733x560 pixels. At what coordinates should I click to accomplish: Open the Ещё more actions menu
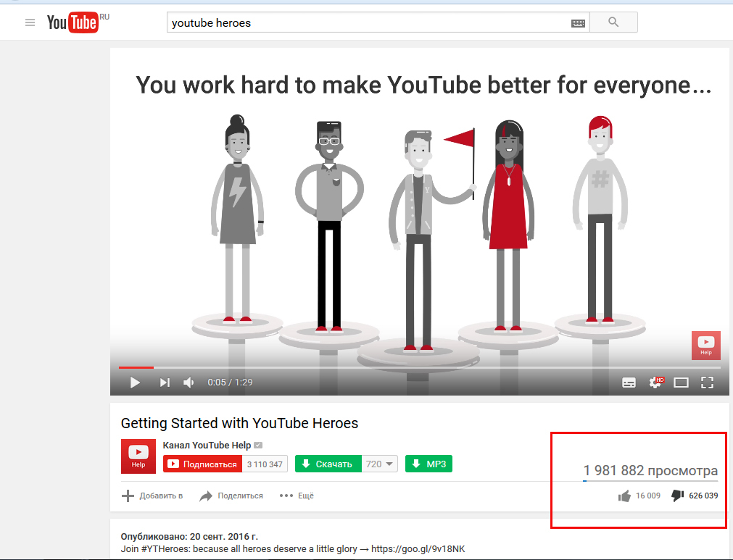click(297, 496)
